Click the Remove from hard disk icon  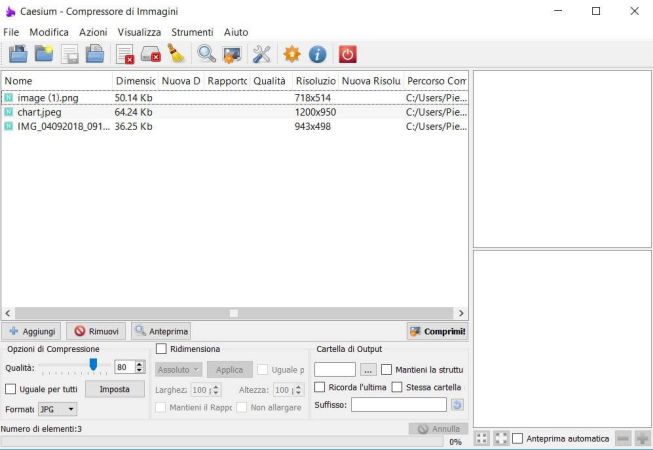(150, 54)
